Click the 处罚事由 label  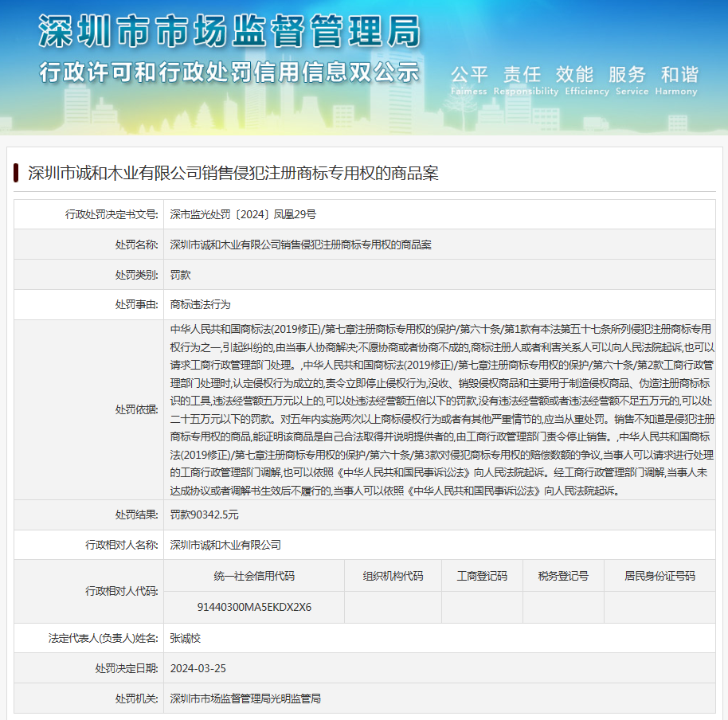point(136,304)
